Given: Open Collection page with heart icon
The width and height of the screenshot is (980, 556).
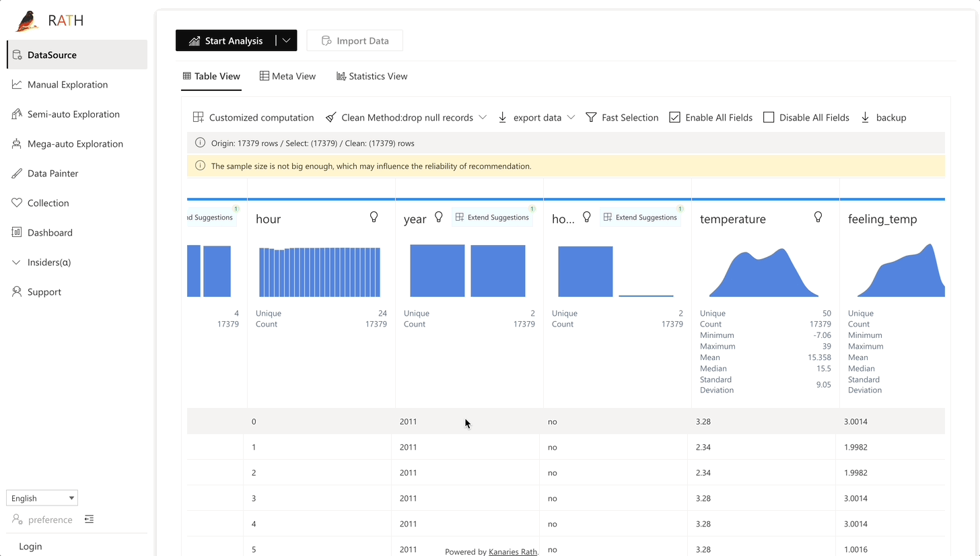Looking at the screenshot, I should [x=48, y=203].
